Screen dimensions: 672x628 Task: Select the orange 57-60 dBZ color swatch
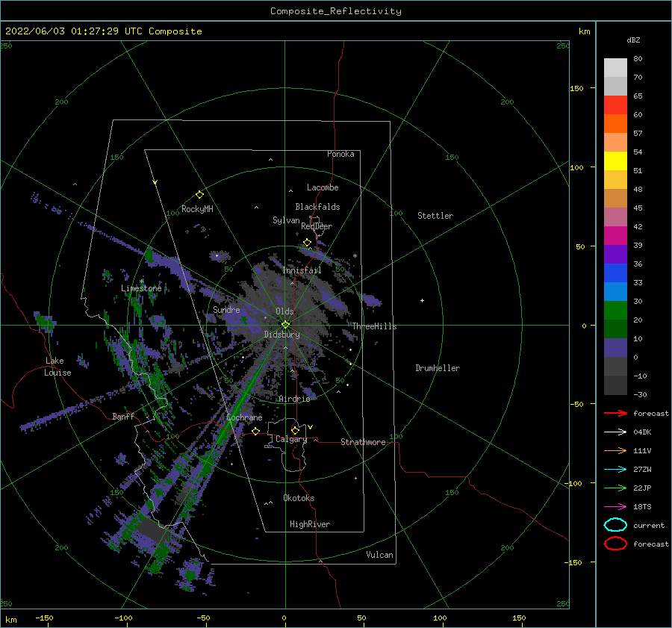tap(615, 123)
